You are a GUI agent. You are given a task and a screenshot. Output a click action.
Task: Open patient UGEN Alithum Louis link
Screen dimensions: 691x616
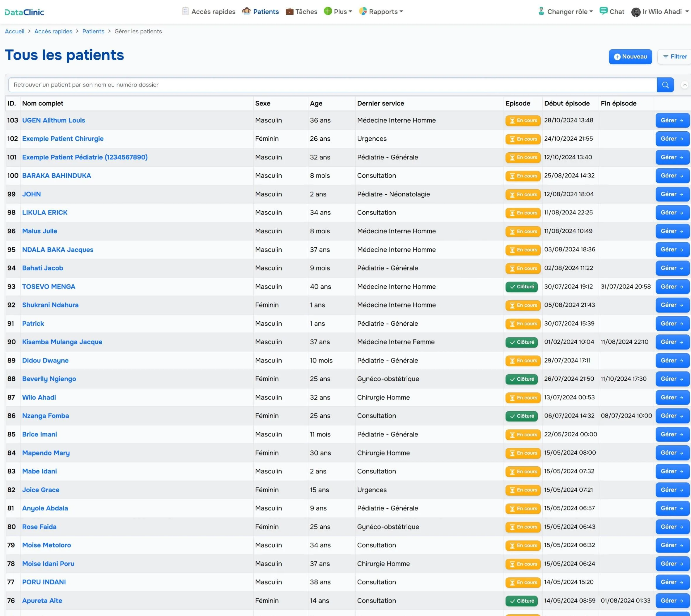click(x=54, y=120)
